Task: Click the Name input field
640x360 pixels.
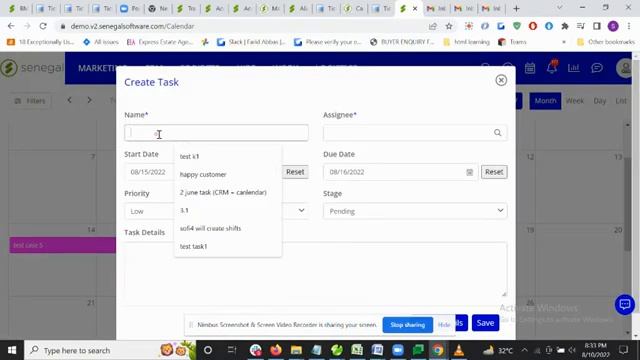Action: (x=216, y=133)
